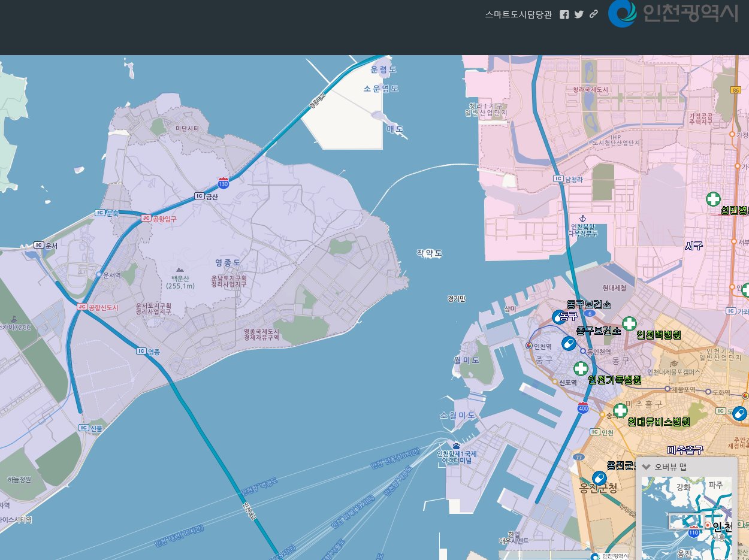Click the 인천광역시 logo in the header

click(x=673, y=13)
